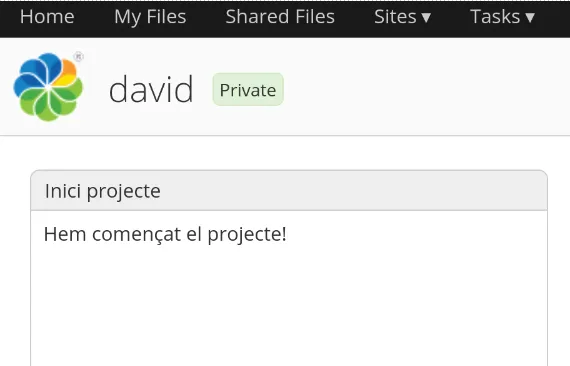The width and height of the screenshot is (570, 366).
Task: Open the david site title
Action: 151,89
